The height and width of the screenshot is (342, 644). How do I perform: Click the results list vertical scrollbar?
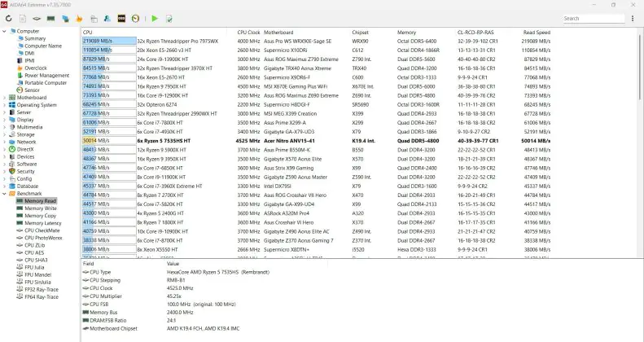[x=640, y=66]
